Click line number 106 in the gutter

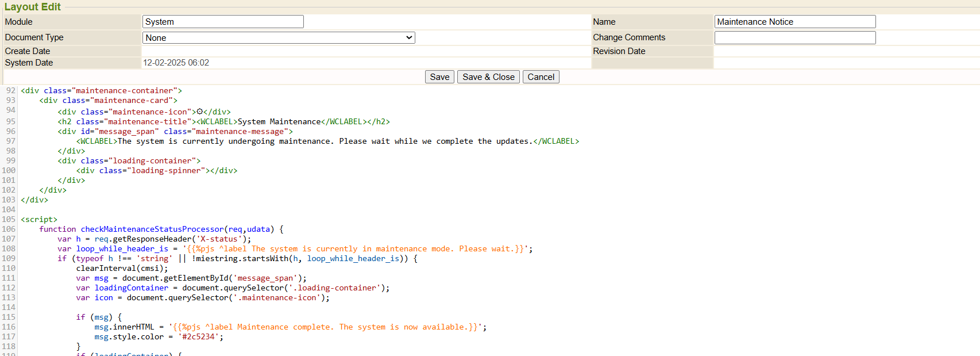[9, 229]
